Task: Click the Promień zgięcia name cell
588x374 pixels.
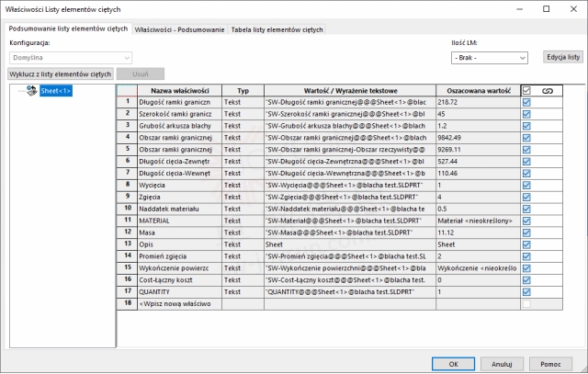Action: [x=180, y=256]
